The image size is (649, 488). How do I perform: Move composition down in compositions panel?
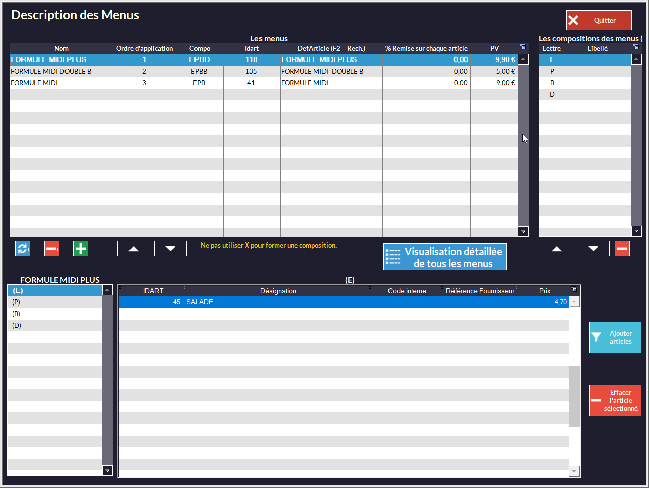593,248
